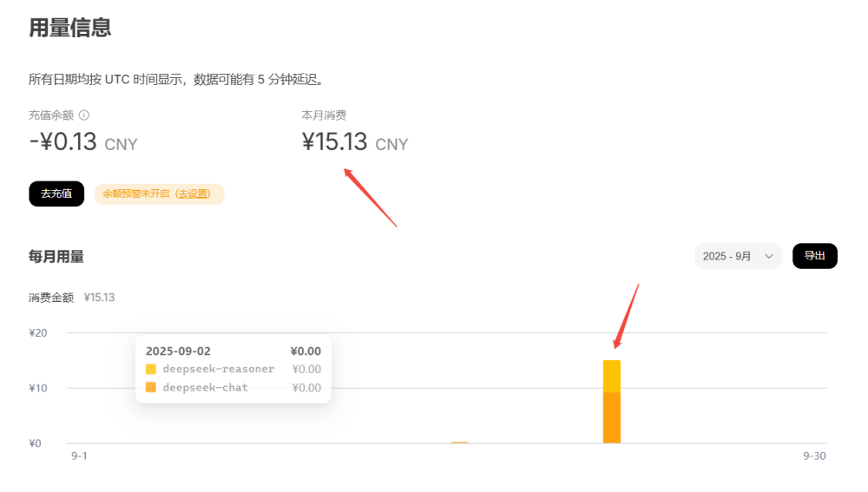Click the tiny bar in mid-chart
Viewport: 868px width, 492px height.
[460, 443]
